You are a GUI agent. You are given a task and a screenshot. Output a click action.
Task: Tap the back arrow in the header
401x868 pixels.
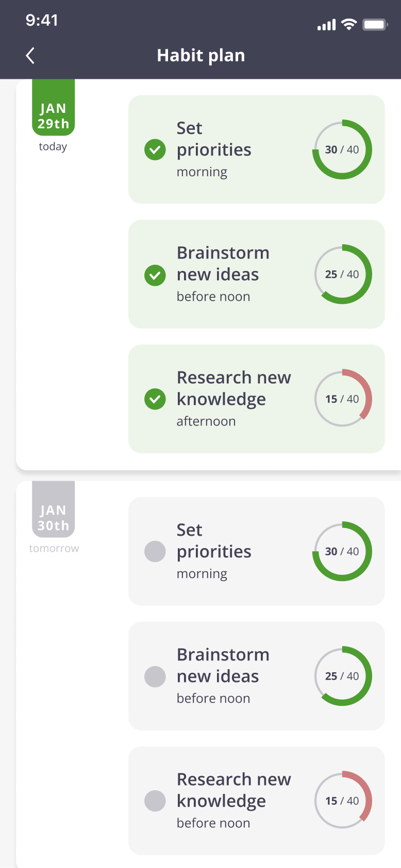[x=30, y=56]
